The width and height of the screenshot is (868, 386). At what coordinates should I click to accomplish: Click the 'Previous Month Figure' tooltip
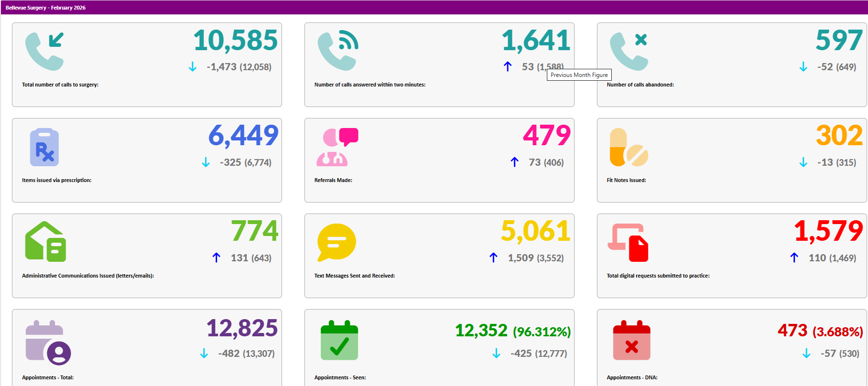point(579,75)
